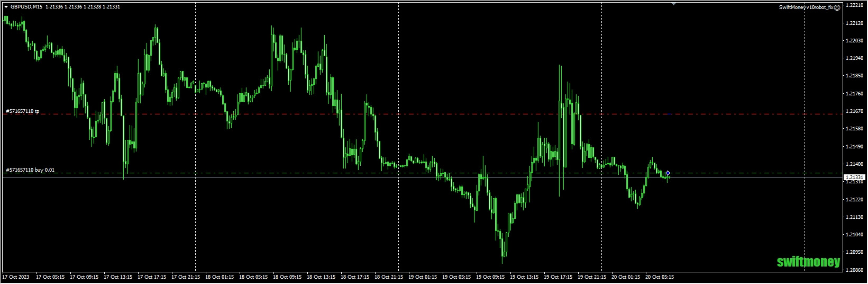Click time axis label 18 Oct 21:15
This screenshot has height=284, width=868.
[389, 277]
